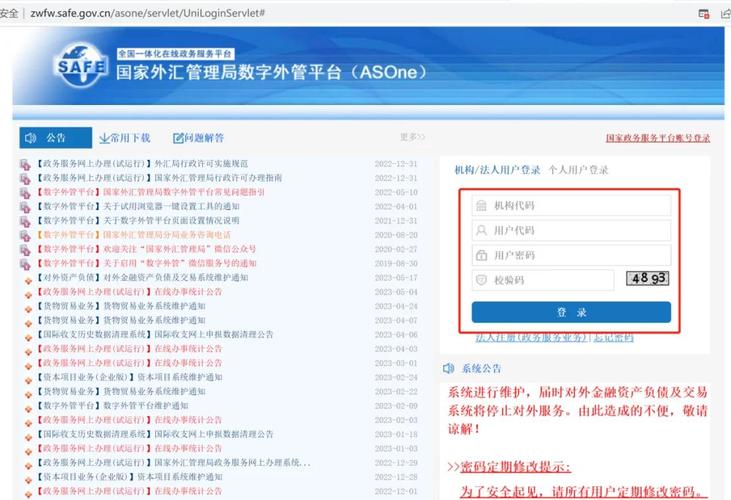Click the browser address bar URL
731x500 pixels.
click(147, 13)
